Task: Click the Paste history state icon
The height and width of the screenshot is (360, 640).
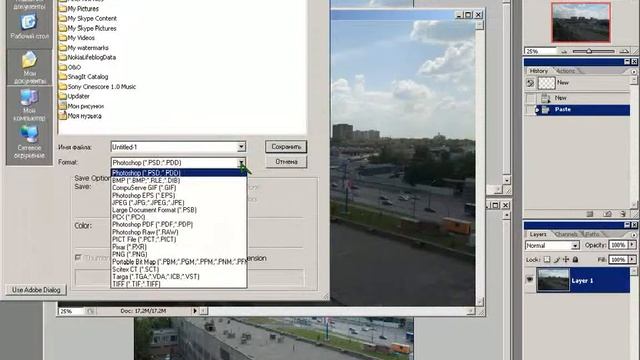Action: [x=545, y=110]
